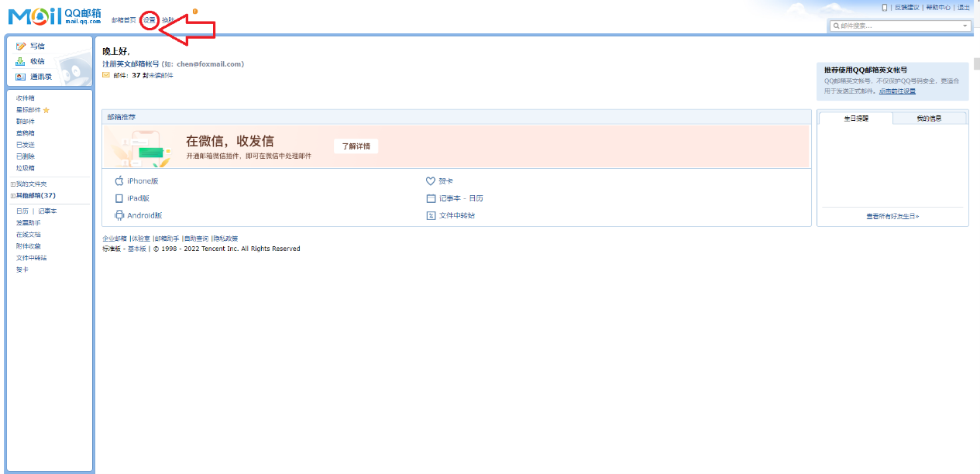
Task: Select the 生日提醒 tab
Action: click(855, 118)
